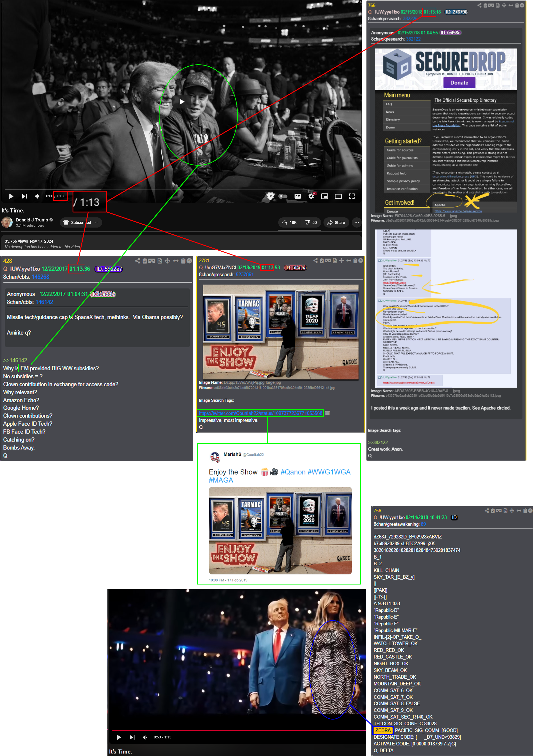533x756 pixels.
Task: Click circled-A icon on post 2781
Action: pos(361,260)
